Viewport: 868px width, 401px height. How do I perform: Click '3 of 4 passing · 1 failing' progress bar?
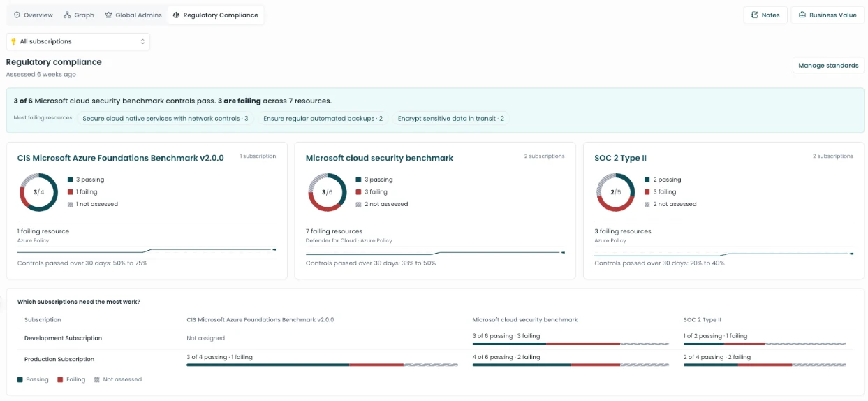(x=322, y=365)
